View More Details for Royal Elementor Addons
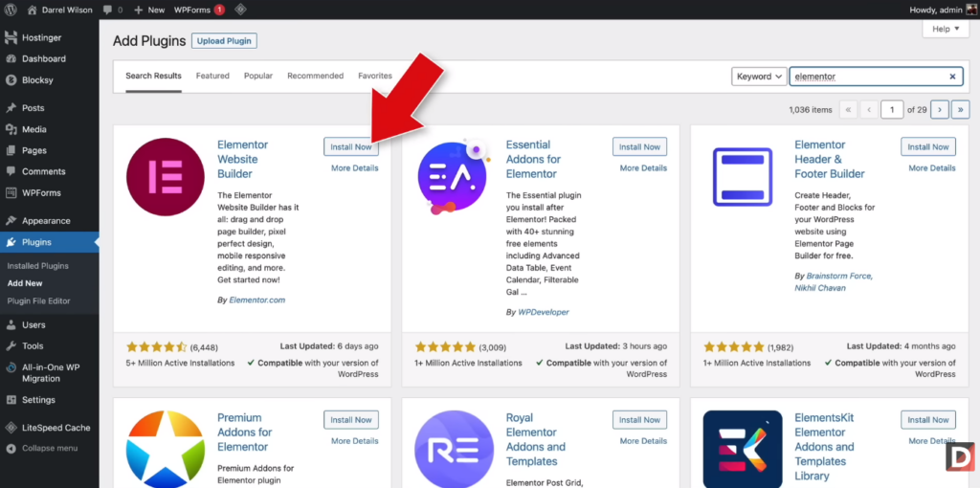 (643, 440)
